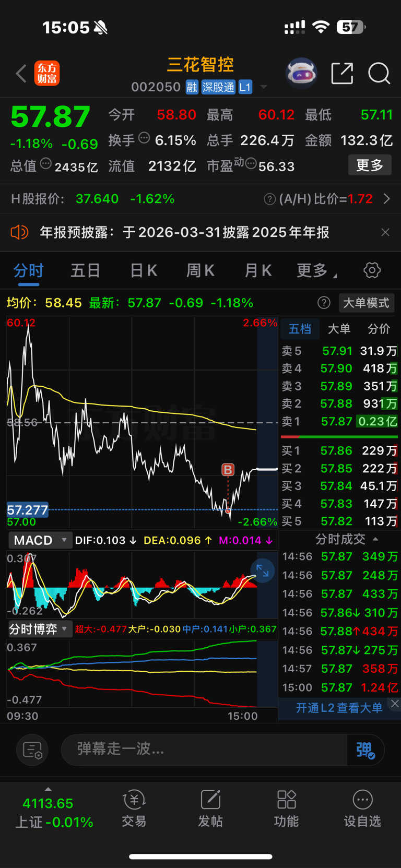Tap the buy/sell ratio bar
Screen dimensions: 401x868
[339, 437]
